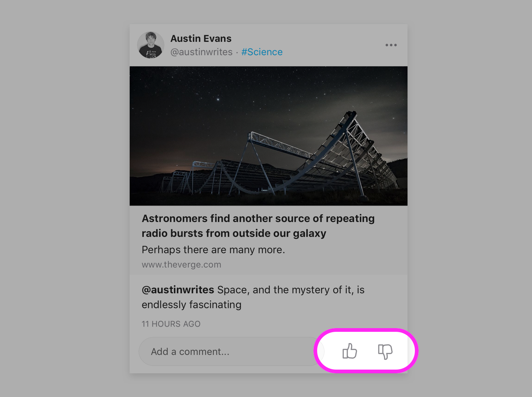Open the three-dot more options menu
Screen dimensions: 532x397
391,45
